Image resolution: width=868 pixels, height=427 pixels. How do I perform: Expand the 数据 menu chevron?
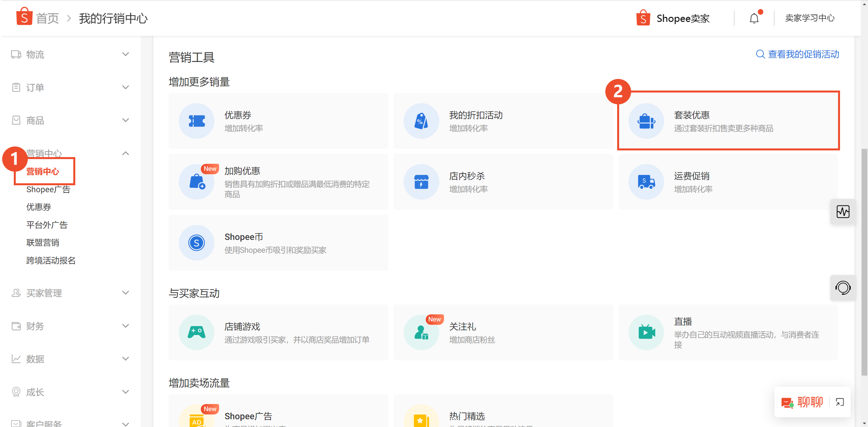click(x=125, y=359)
